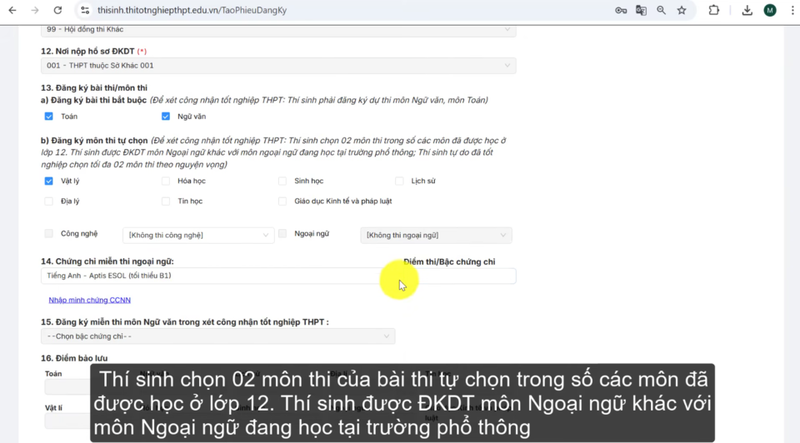Click the Vật lí điểm bảo lưu input
Image resolution: width=800 pixels, height=443 pixels.
tap(67, 421)
